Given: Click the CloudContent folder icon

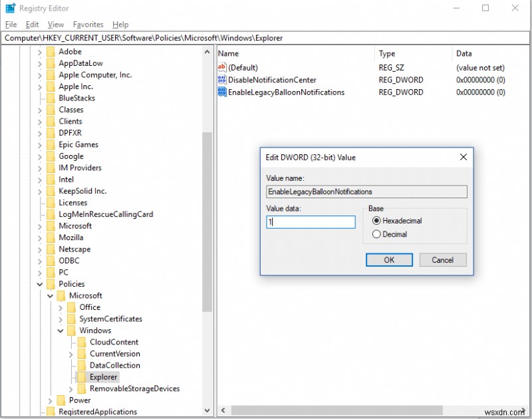Looking at the screenshot, I should (82, 342).
